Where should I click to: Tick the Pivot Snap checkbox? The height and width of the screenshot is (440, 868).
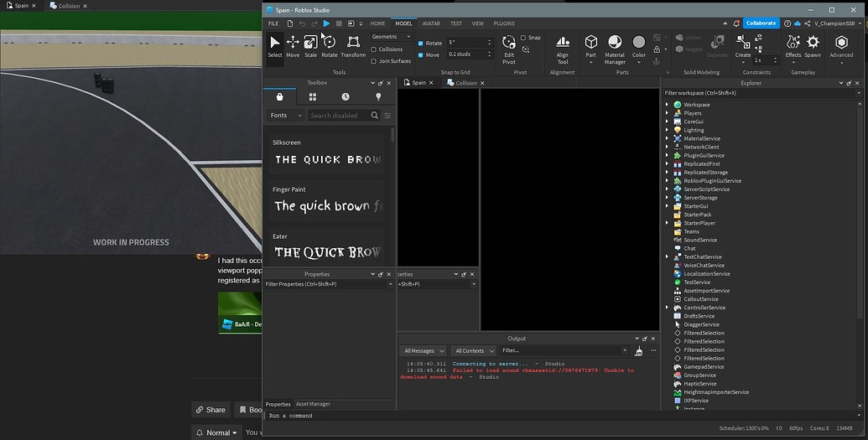[x=523, y=38]
